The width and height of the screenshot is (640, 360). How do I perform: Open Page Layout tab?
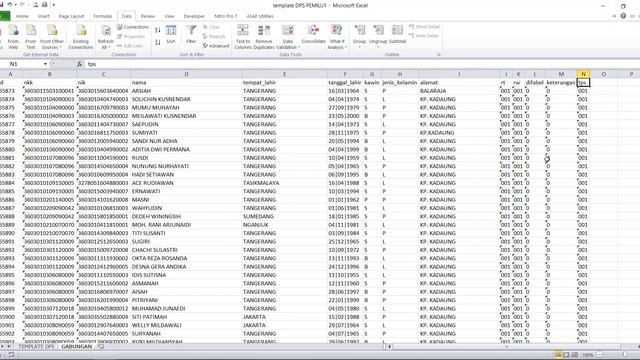click(71, 16)
